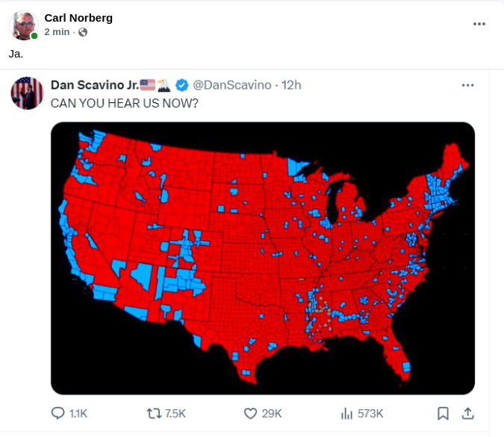Viewport: 504px width, 437px height.
Task: Click the reply comment bubble icon
Action: click(x=58, y=413)
